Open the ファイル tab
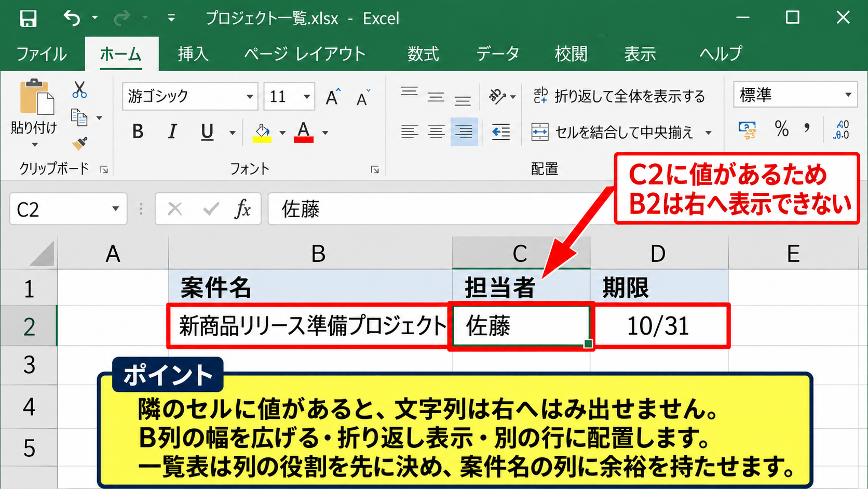This screenshot has width=868, height=489. [x=42, y=54]
